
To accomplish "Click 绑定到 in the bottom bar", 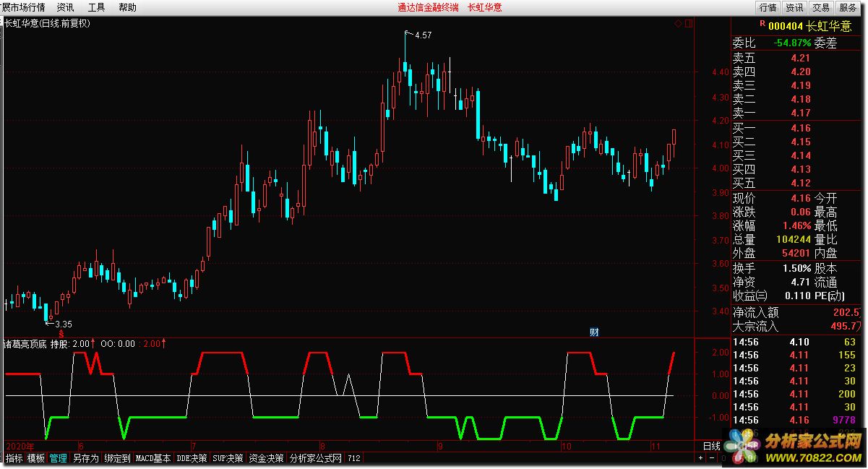I will (117, 458).
